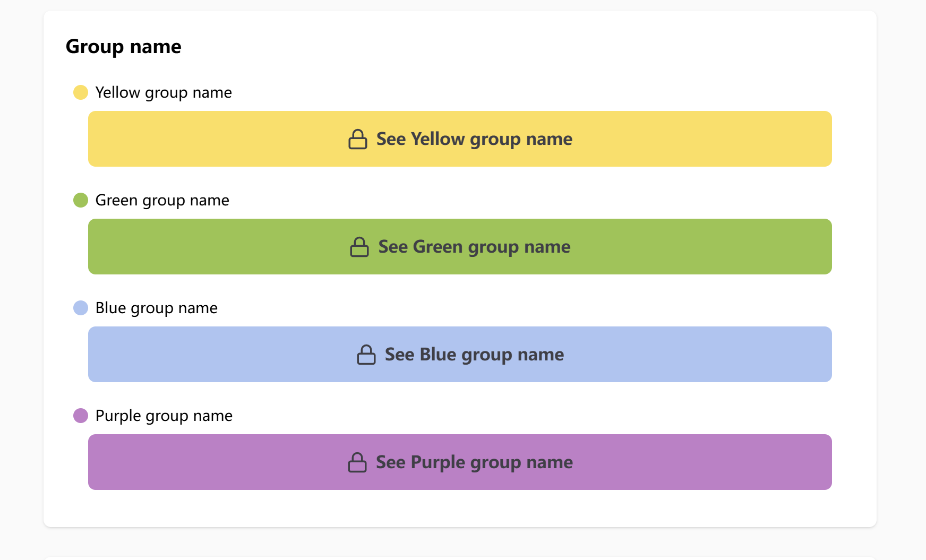
Task: Pick the purple color dot
Action: [81, 416]
